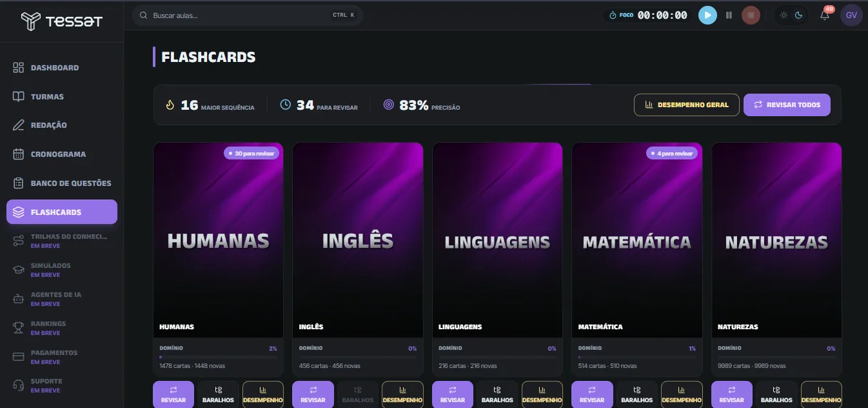Click Naturezas domínio progress bar
868x408 pixels.
(x=776, y=356)
